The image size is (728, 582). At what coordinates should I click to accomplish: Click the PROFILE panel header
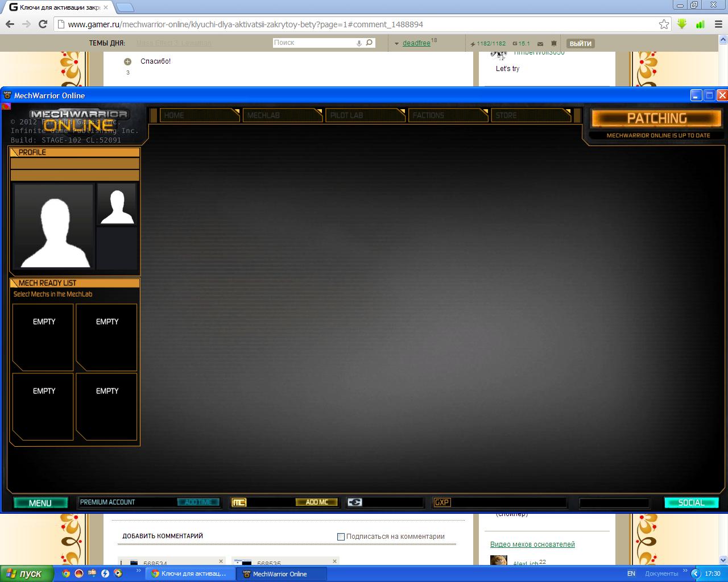pos(75,152)
